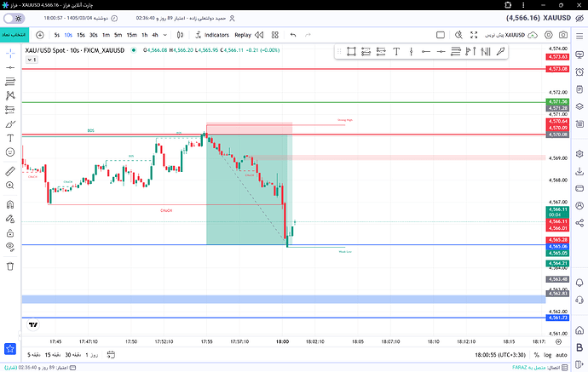Open alerts clock icon in right sidebar
The width and height of the screenshot is (588, 372).
tap(579, 72)
